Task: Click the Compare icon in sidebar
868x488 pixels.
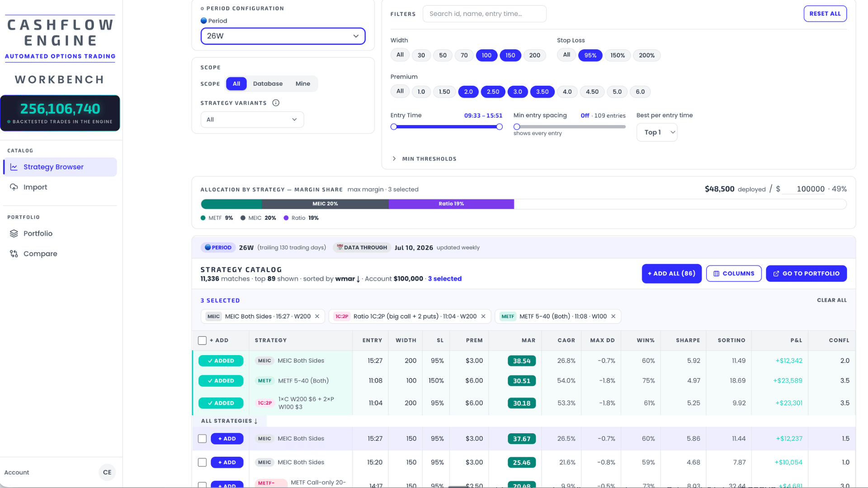Action: 14,254
